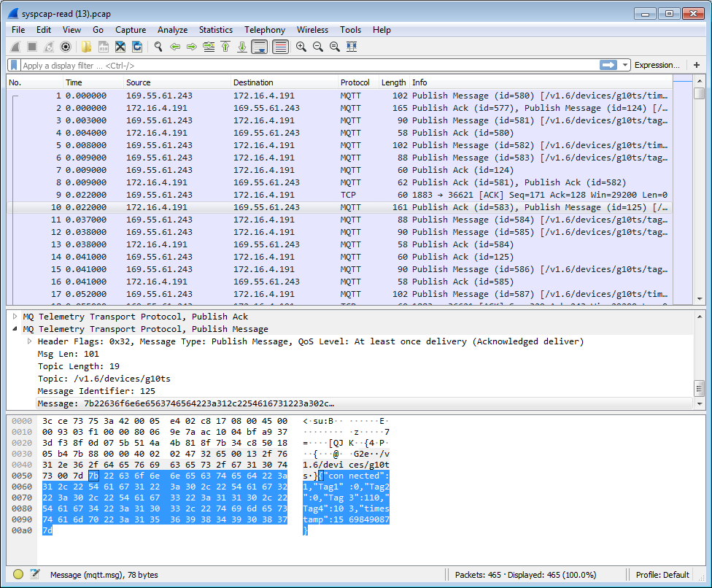Click the Save capture file icon

104,47
